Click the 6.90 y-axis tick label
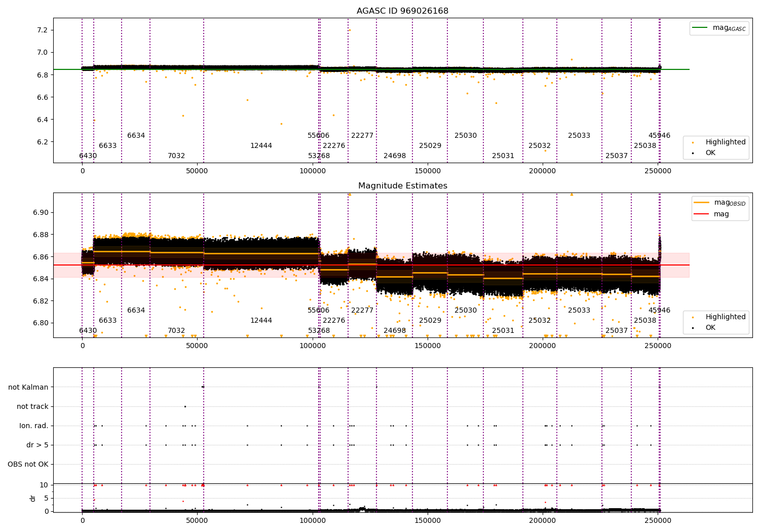760x532 pixels. coord(41,212)
